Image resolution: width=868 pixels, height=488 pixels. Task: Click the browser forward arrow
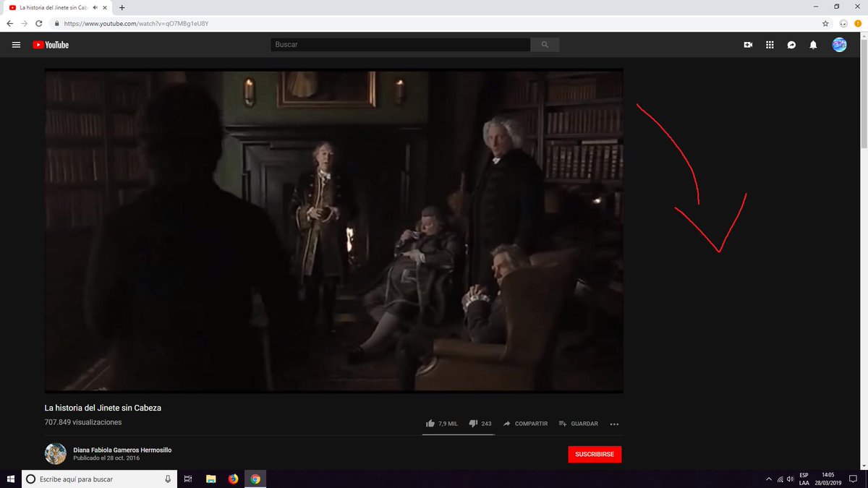(24, 23)
